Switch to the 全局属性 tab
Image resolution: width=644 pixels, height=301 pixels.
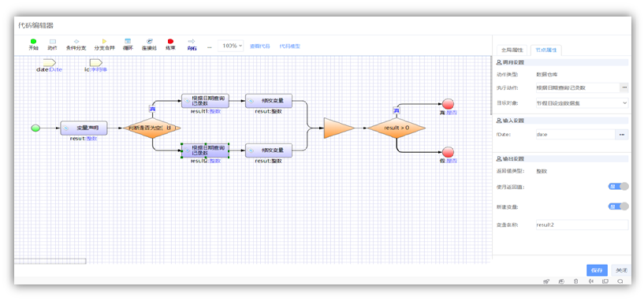coord(512,50)
